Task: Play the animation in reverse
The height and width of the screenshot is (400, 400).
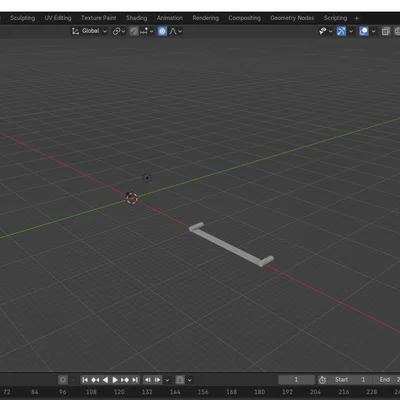Action: (x=105, y=380)
